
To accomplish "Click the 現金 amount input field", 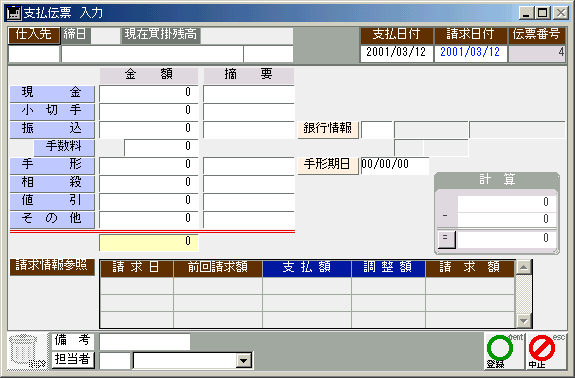I will pyautogui.click(x=149, y=93).
